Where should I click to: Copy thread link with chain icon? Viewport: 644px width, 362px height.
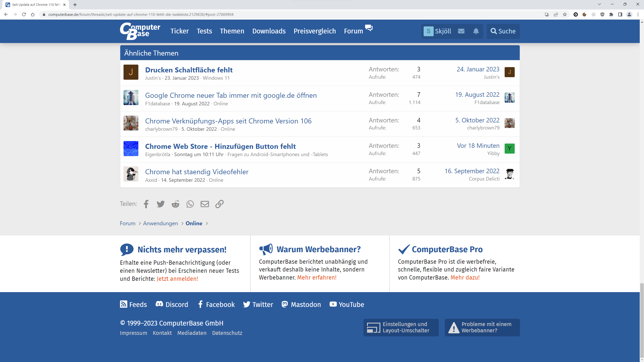219,204
